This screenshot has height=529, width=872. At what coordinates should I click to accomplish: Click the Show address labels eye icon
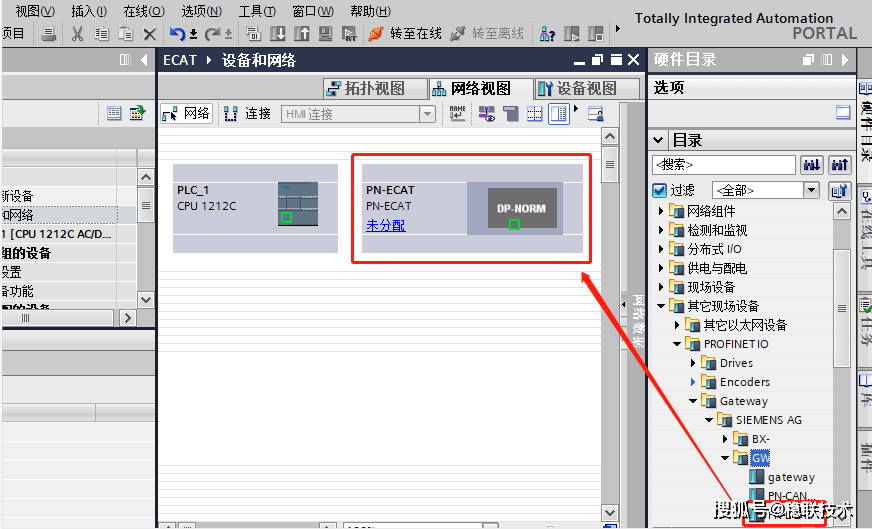coord(487,113)
